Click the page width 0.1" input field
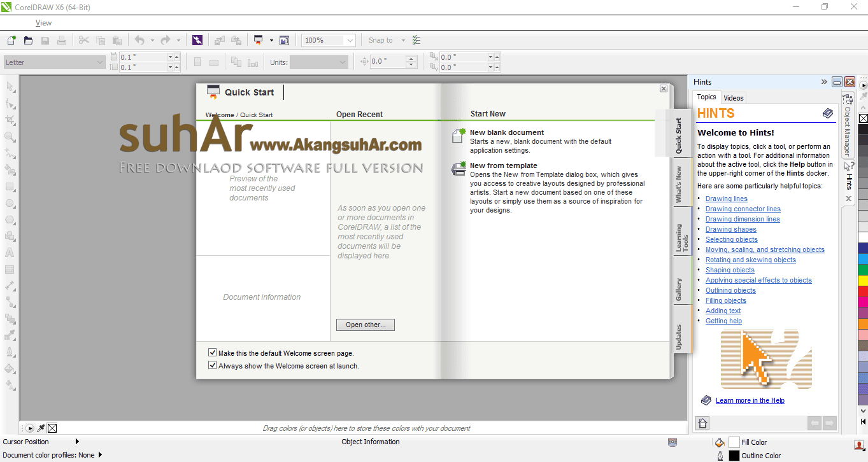868x462 pixels. click(143, 57)
